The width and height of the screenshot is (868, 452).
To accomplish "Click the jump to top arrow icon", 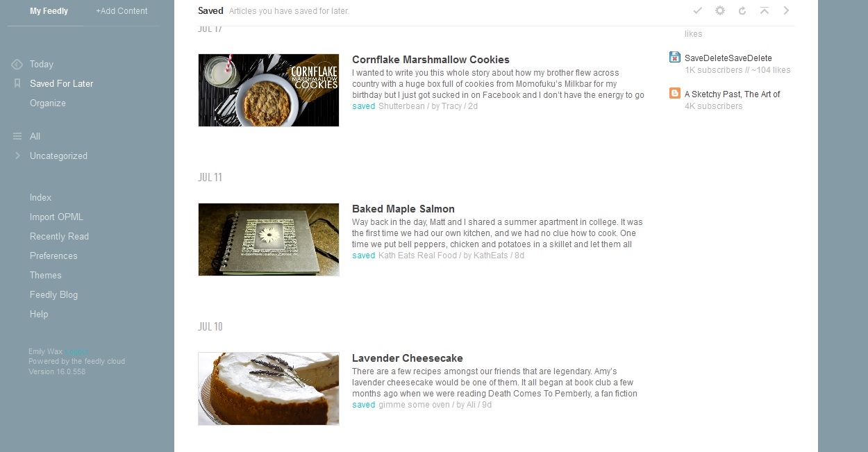I will tap(765, 10).
